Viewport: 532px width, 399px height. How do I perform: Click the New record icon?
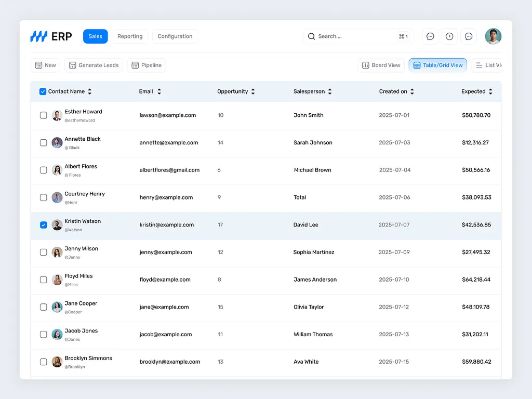coord(39,65)
